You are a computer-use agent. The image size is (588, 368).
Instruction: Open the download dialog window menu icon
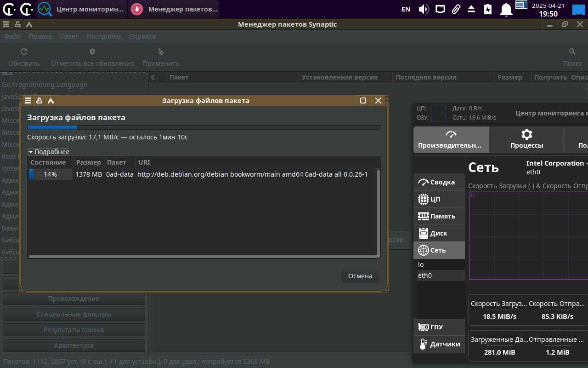28,101
